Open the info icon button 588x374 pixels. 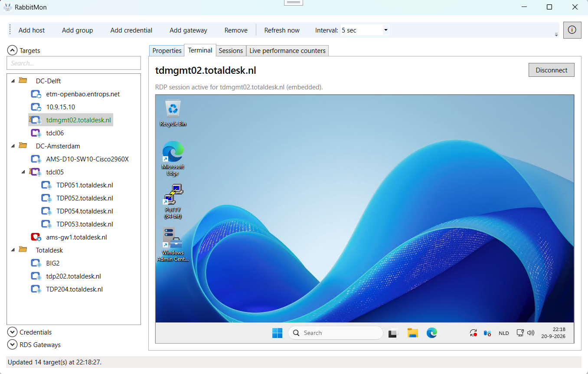click(x=572, y=30)
